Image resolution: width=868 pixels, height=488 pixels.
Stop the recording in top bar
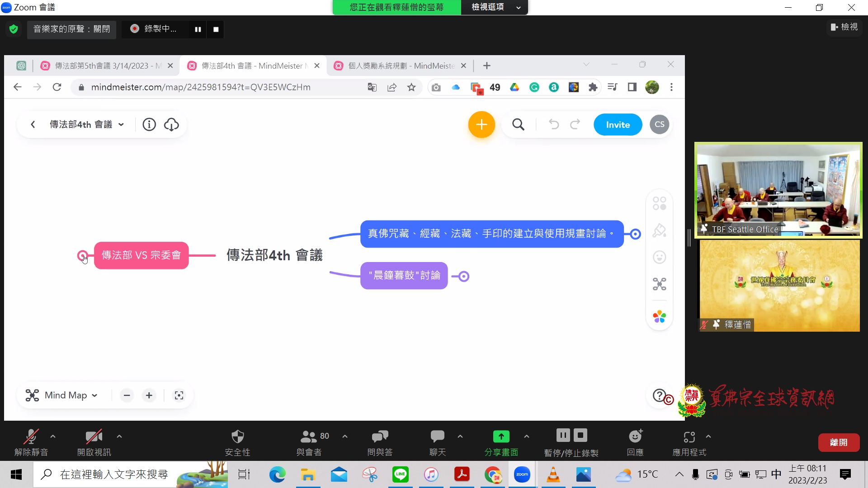click(x=216, y=29)
